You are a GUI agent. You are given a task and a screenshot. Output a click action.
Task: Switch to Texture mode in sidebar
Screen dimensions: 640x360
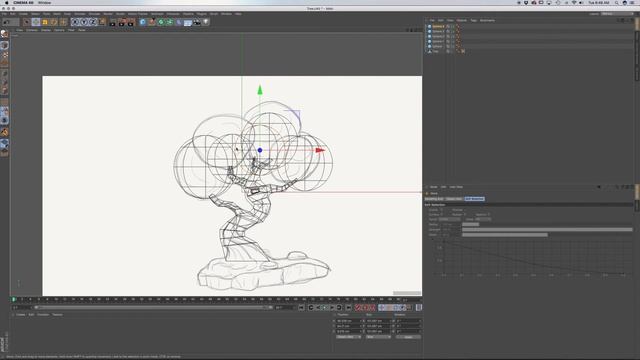coord(4,54)
